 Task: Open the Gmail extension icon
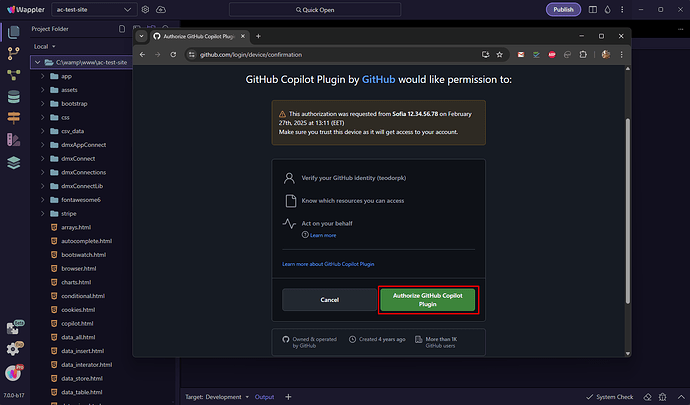pos(521,55)
